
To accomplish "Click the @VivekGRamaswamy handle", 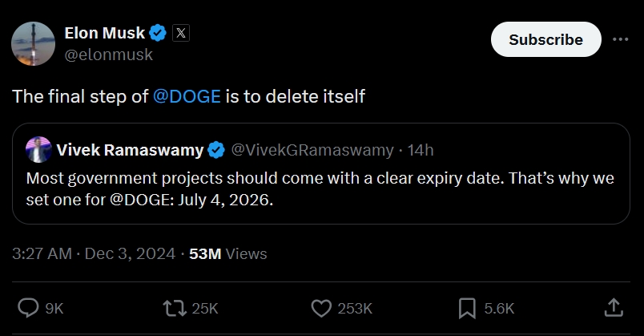I will 312,150.
